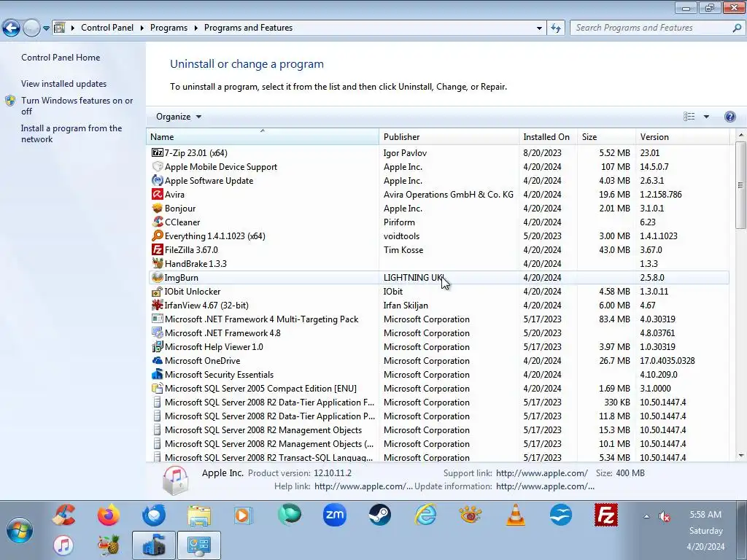747x560 pixels.
Task: Click the Apple Software Update icon
Action: (158, 181)
